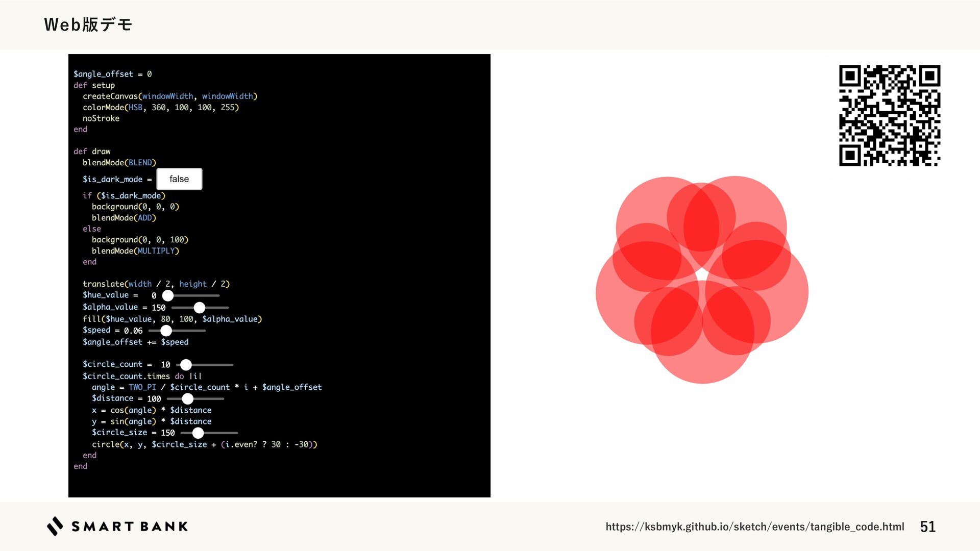Click the $circle_count slider handle
Screen dimensions: 980x551
(186, 365)
